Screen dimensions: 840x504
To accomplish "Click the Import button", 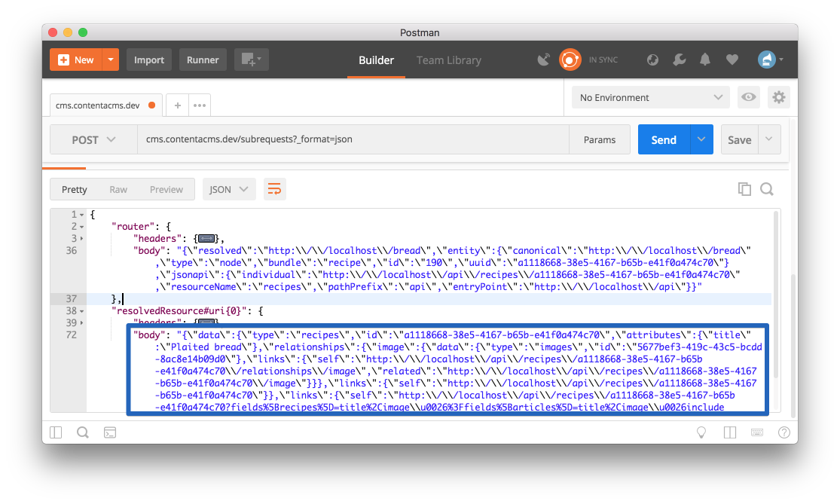I will (149, 60).
